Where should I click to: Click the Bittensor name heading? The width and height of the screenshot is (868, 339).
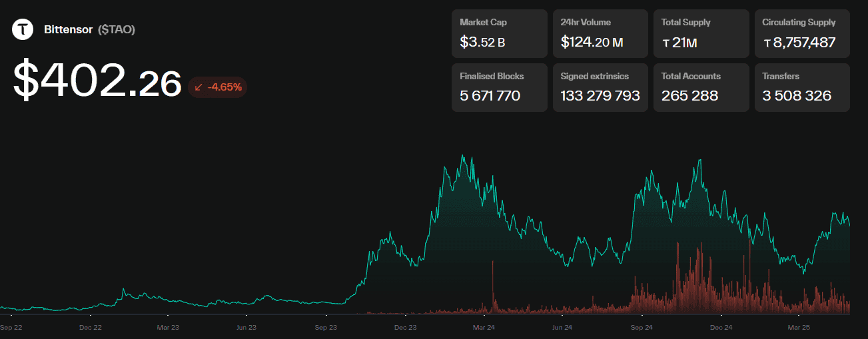[68, 29]
